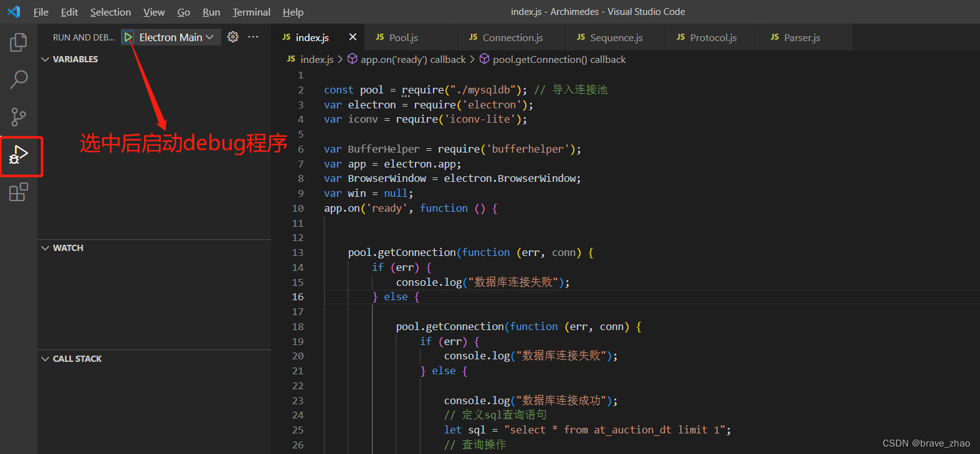Open the Search view in activity bar
The height and width of the screenshot is (454, 980).
[x=19, y=80]
